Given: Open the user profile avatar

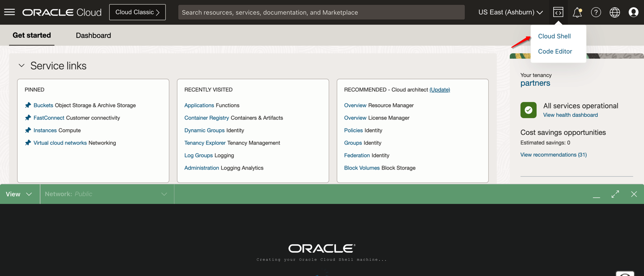Looking at the screenshot, I should 633,12.
